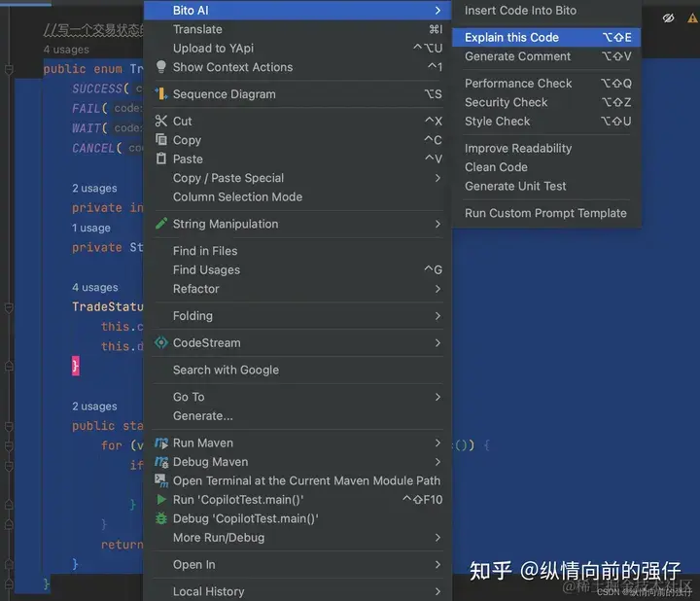Viewport: 700px width, 601px height.
Task: Choose Generate Comment in Bito submenu
Action: [x=546, y=56]
